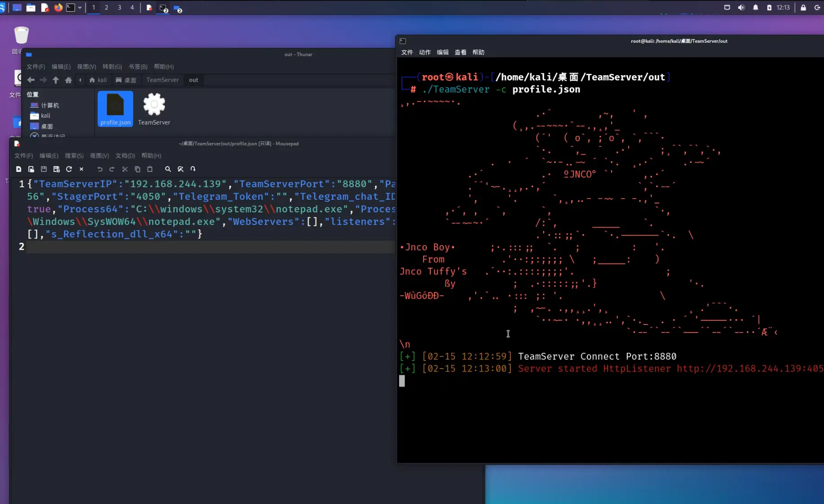Click the Mousepad taskbar window button

(x=149, y=8)
